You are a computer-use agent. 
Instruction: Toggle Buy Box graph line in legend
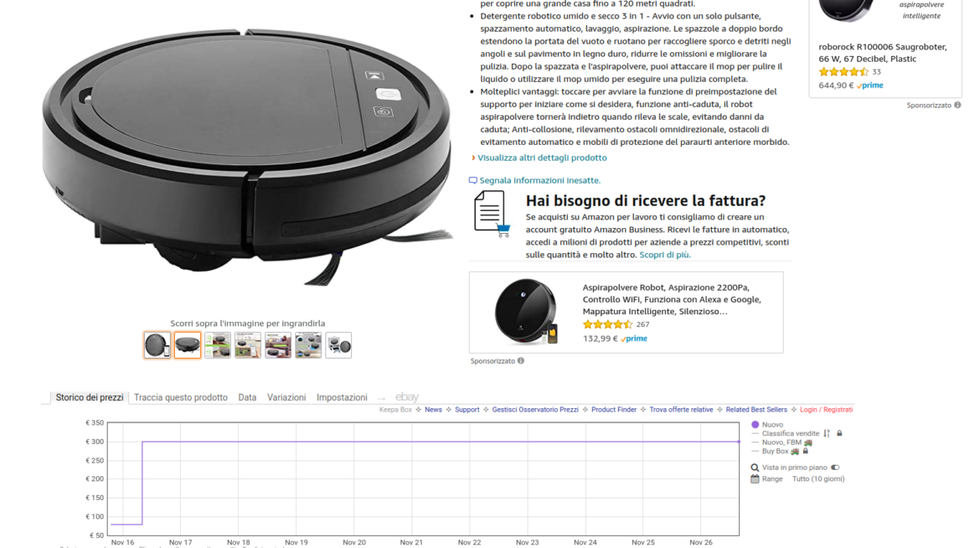tap(775, 451)
